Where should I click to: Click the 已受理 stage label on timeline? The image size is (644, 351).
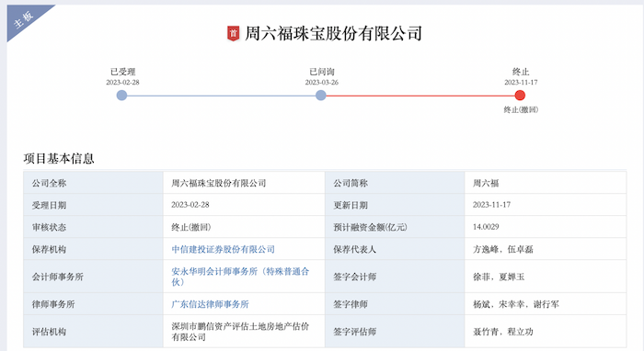pos(122,72)
